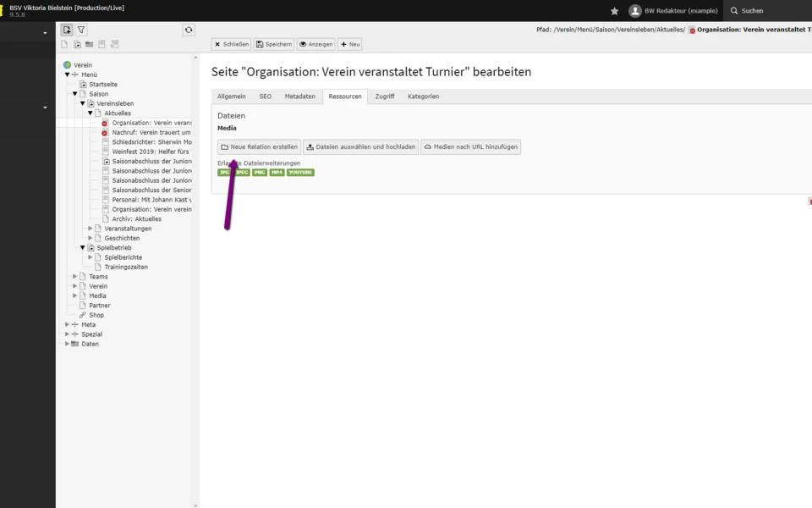Click the Verein globe root icon

click(x=68, y=65)
